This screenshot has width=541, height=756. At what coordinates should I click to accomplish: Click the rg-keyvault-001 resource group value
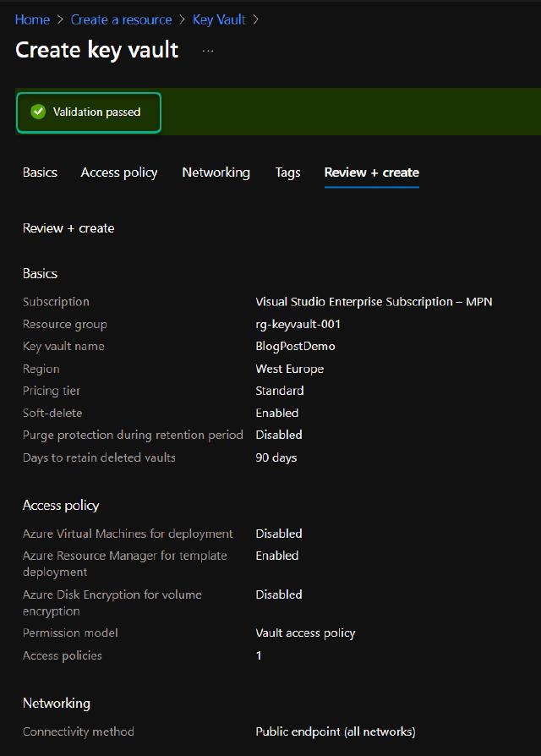point(298,324)
